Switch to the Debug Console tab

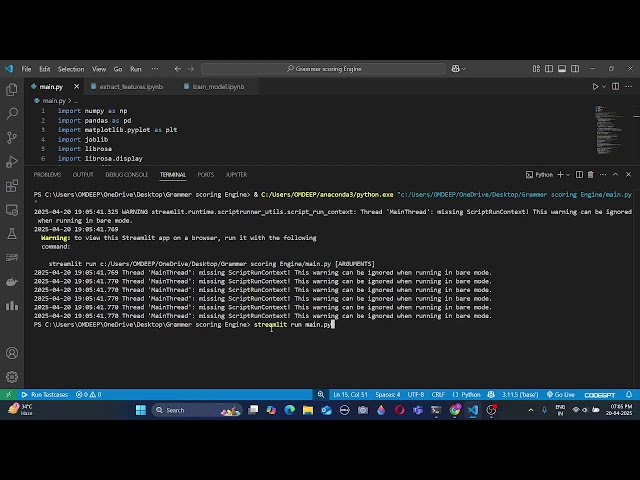click(127, 175)
